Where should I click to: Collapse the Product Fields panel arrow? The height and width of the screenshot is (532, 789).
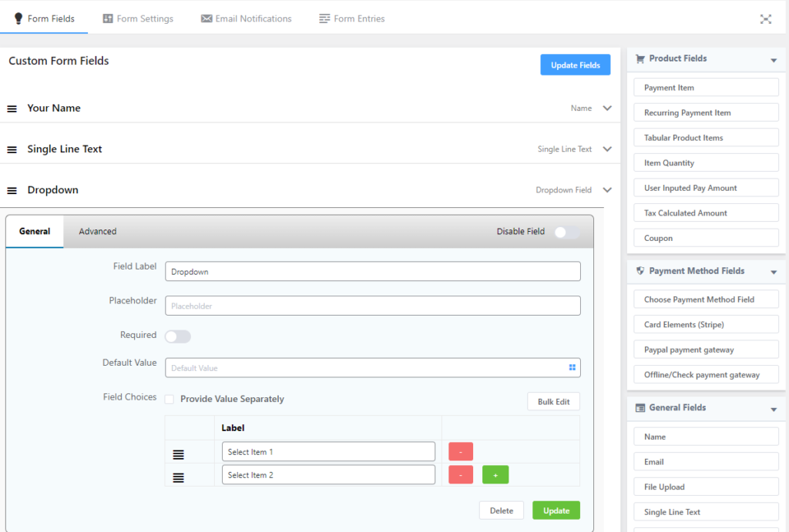(773, 60)
